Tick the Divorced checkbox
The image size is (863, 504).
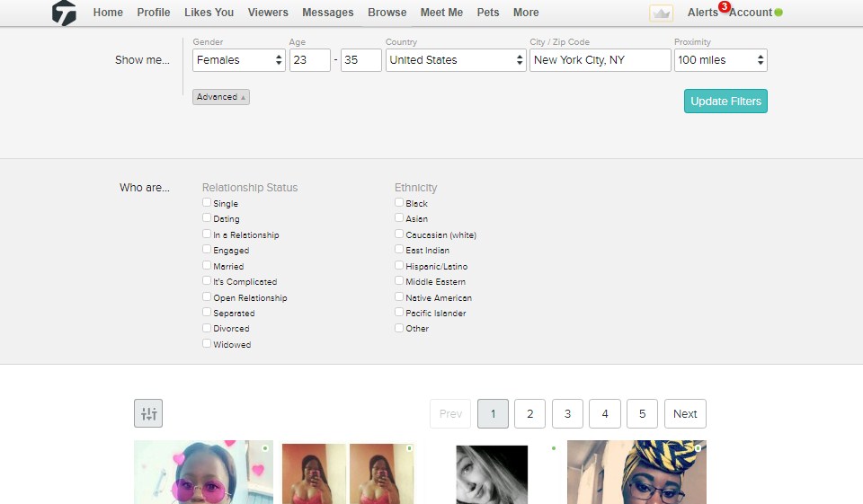(x=207, y=328)
